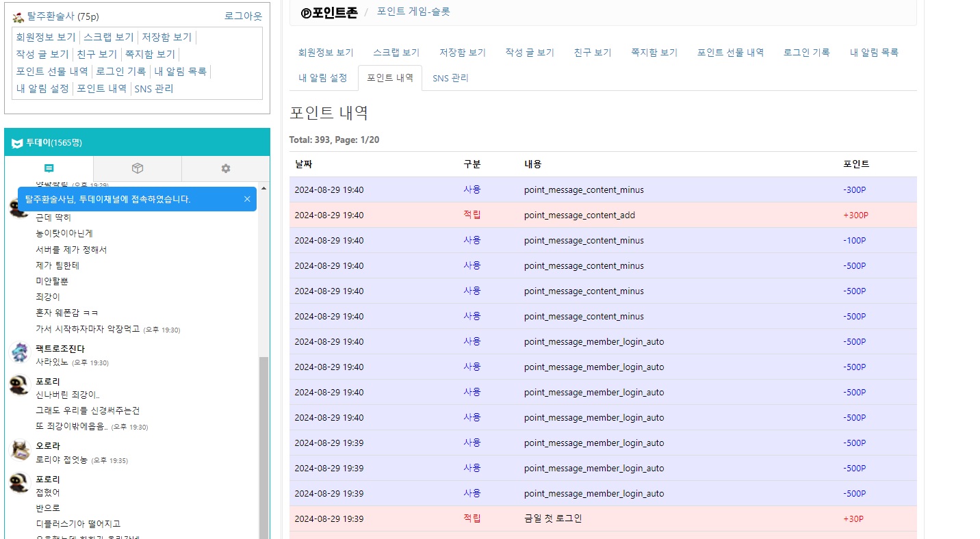Click 오로라 user avatar in chat
The width and height of the screenshot is (980, 539).
click(19, 450)
